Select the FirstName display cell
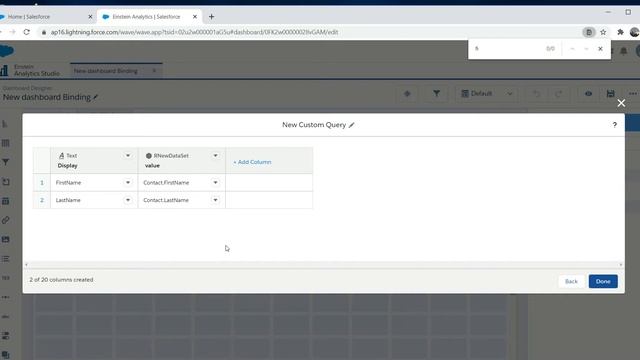Screen dimensions: 640x360 pyautogui.click(x=94, y=182)
